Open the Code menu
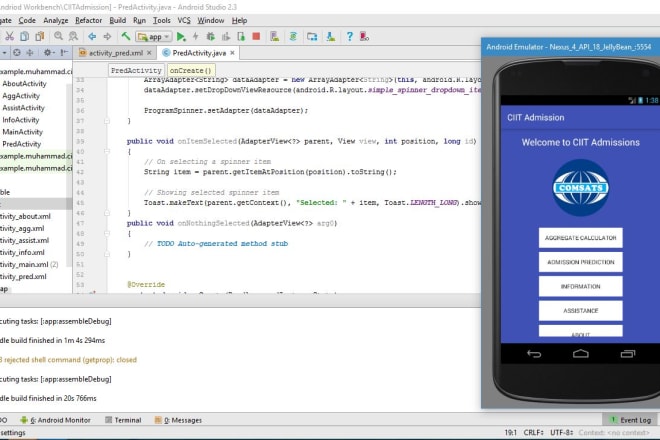The width and height of the screenshot is (660, 440). (27, 20)
